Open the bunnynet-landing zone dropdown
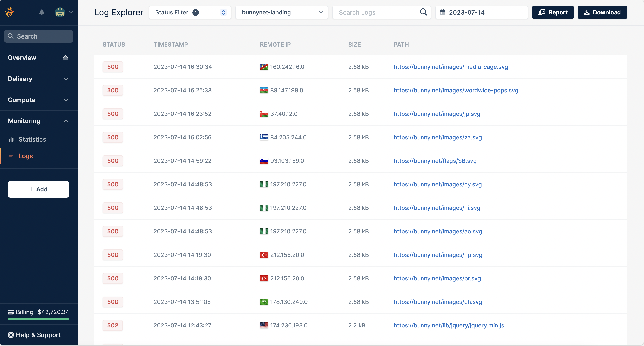 282,12
